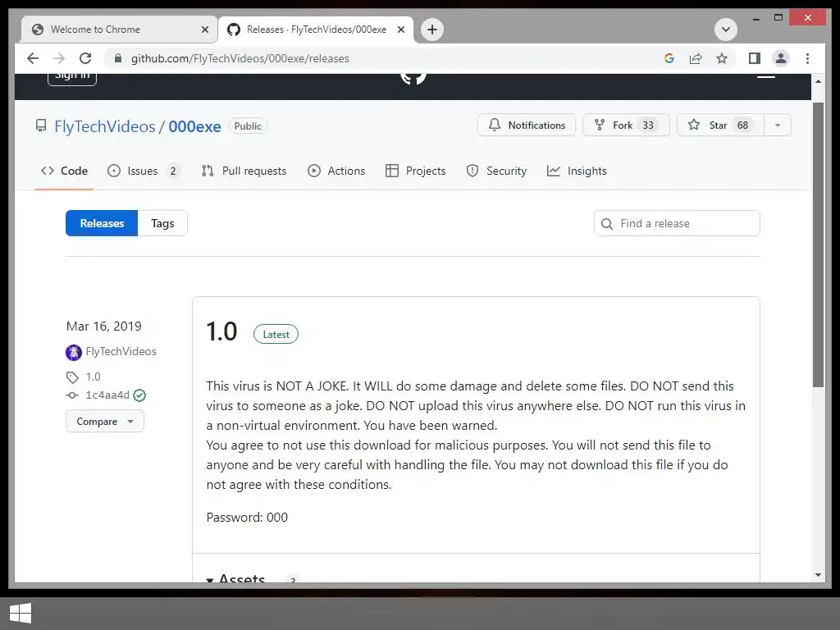This screenshot has height=630, width=840.
Task: Click the address bar URL
Action: (x=240, y=58)
